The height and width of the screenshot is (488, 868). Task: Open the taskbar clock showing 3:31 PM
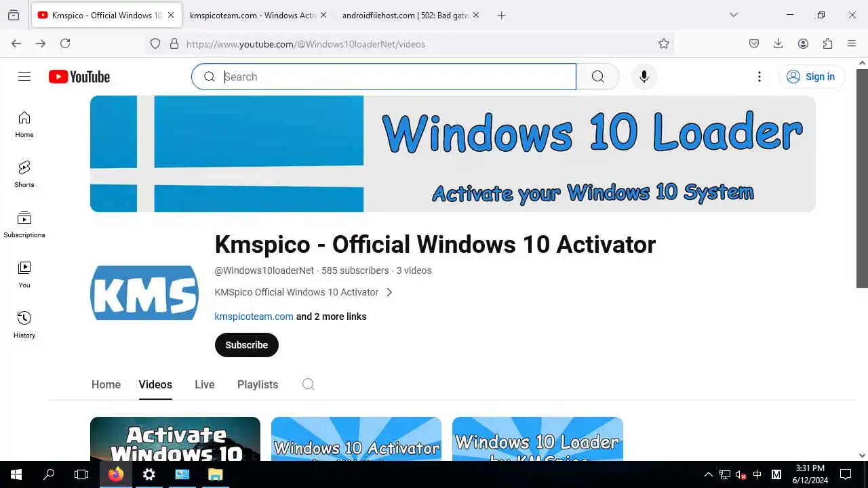click(810, 474)
